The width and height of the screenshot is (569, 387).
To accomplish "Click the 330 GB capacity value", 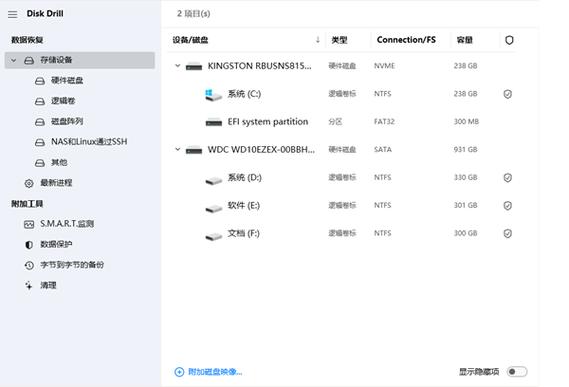I will tap(466, 178).
